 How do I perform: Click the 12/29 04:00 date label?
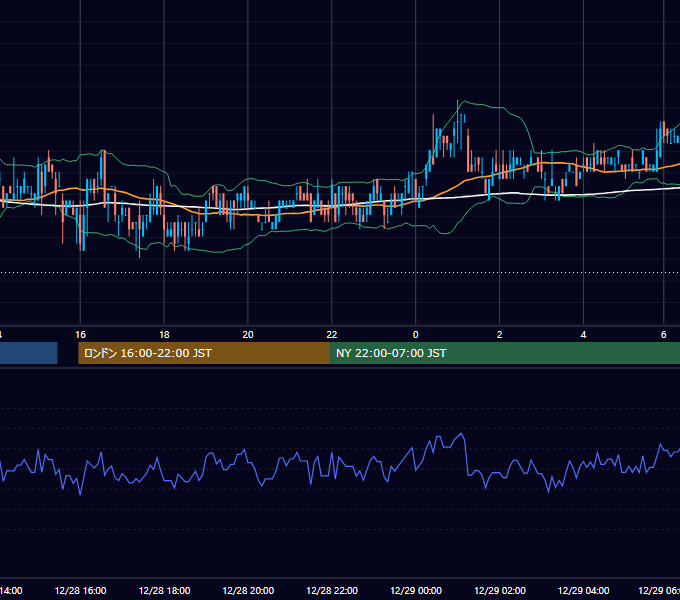coord(583,590)
